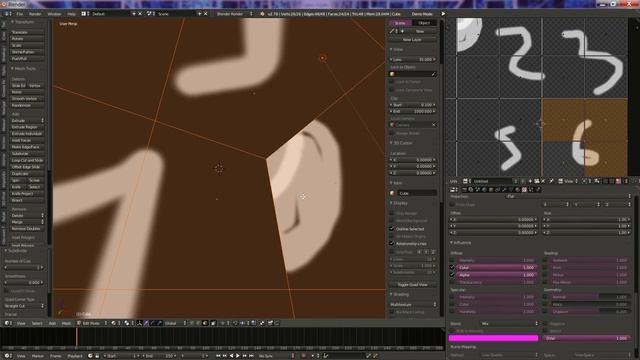Click the pink texture tab icon in properties header
This screenshot has height=360, width=640.
(524, 190)
